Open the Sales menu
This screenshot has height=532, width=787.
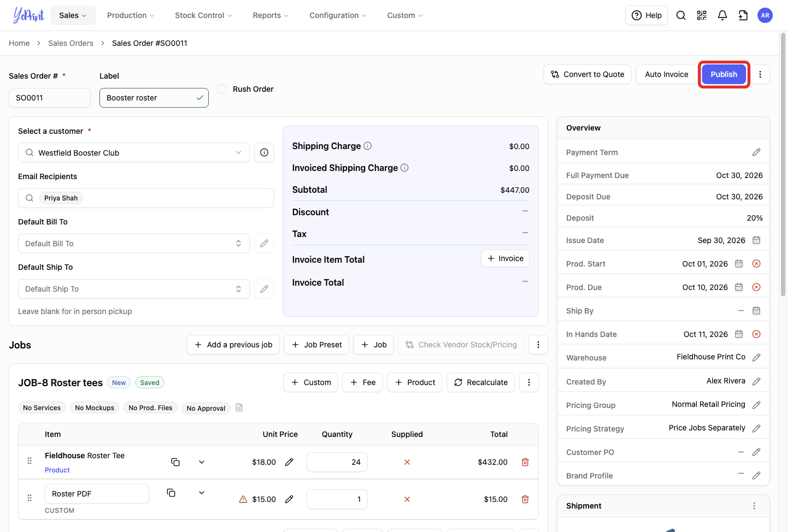[x=73, y=15]
